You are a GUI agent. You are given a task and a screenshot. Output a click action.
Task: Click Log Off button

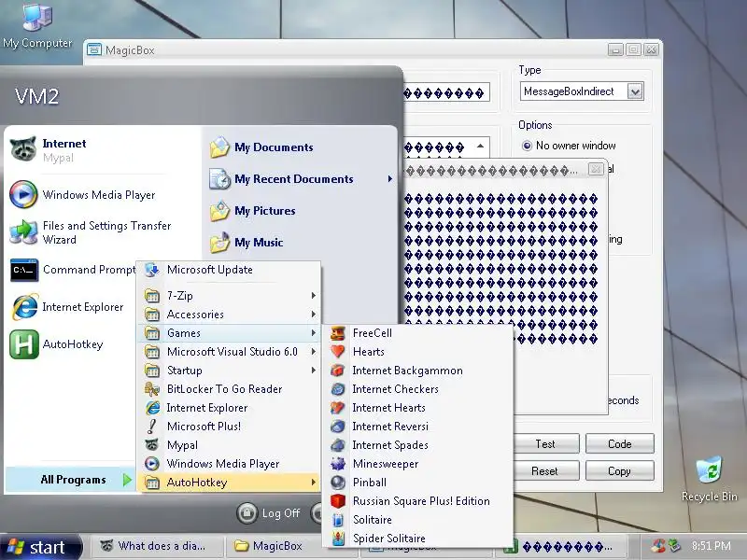coord(270,512)
